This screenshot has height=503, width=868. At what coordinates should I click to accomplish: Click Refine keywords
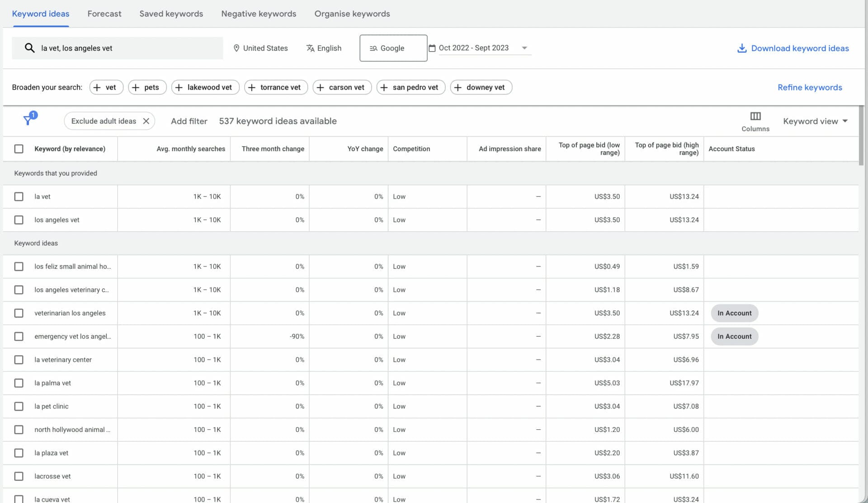(809, 87)
